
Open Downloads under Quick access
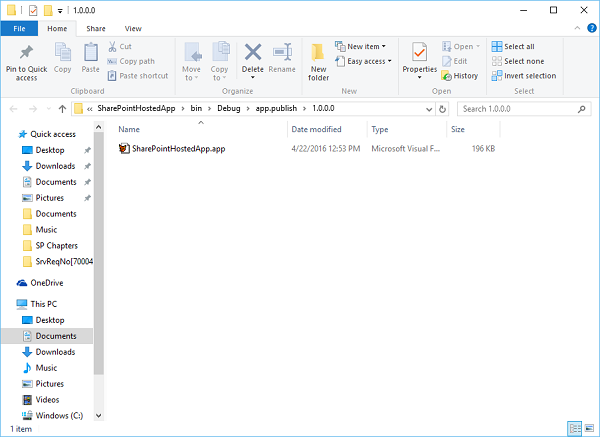[x=49, y=166]
